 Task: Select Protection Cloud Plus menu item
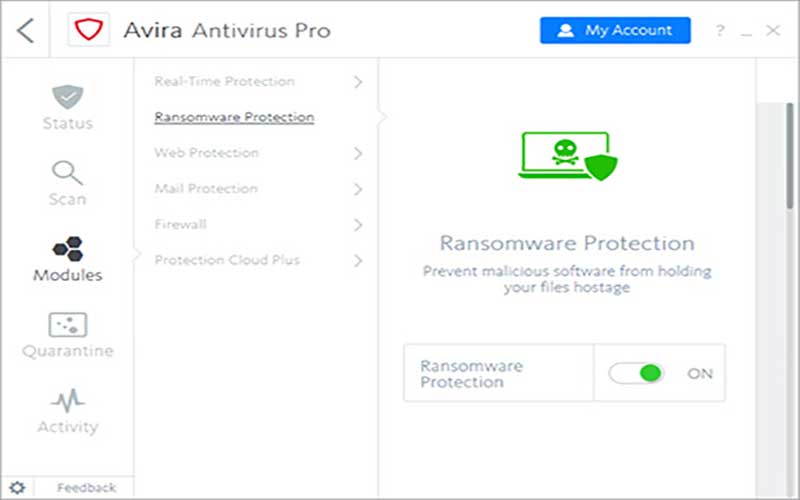pyautogui.click(x=226, y=260)
